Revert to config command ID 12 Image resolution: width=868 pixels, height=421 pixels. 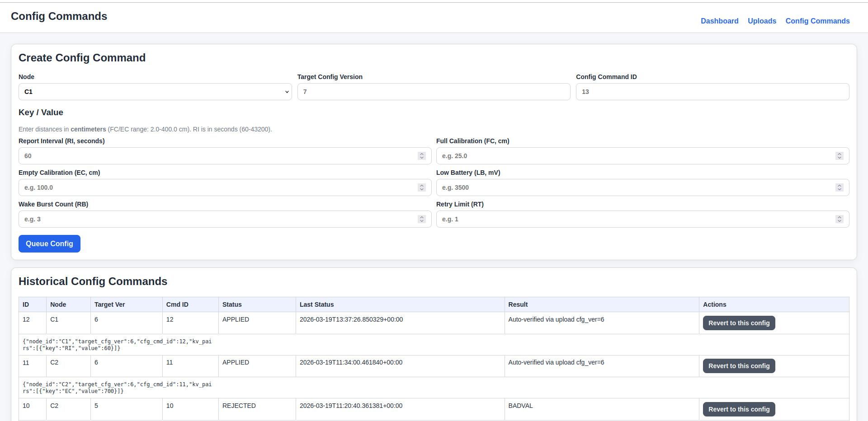click(739, 323)
